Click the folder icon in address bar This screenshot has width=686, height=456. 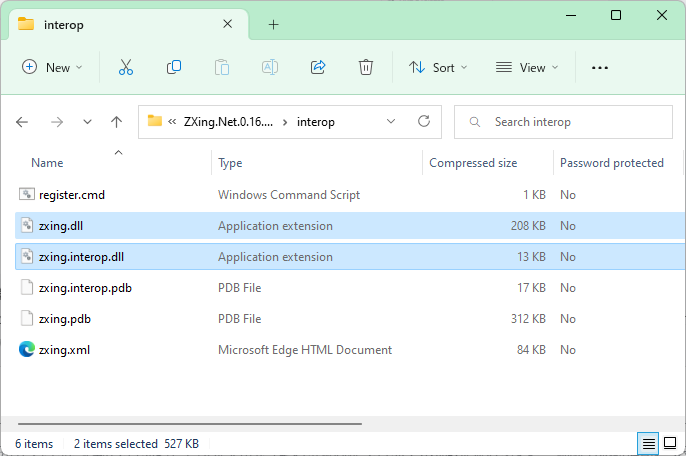pos(155,121)
